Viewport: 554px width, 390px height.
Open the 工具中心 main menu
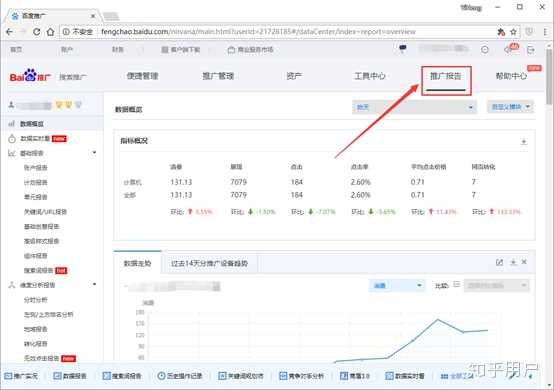click(370, 76)
